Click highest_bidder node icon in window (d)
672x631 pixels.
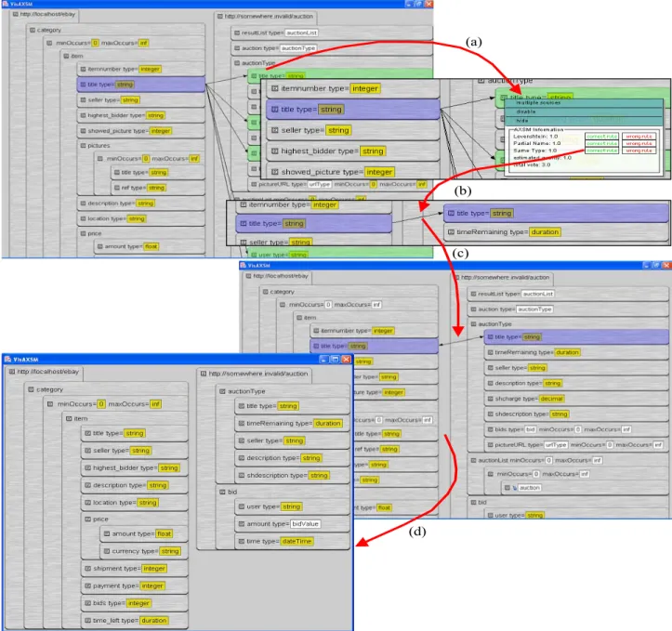[88, 467]
